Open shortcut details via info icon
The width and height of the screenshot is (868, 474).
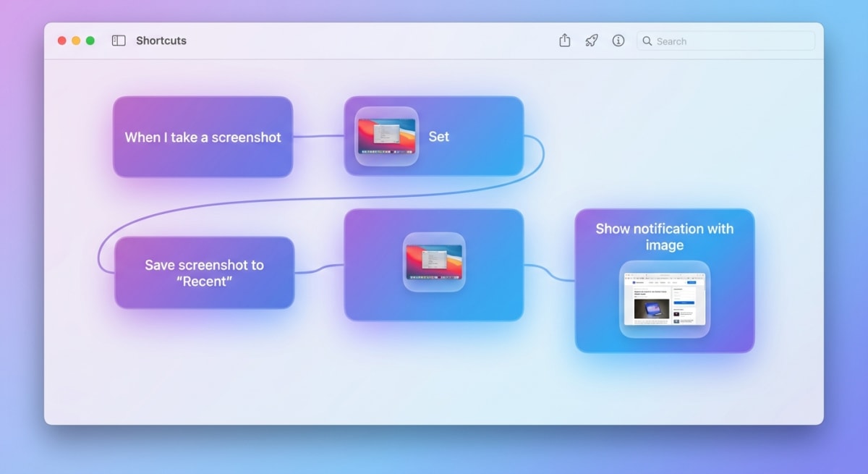click(x=618, y=41)
